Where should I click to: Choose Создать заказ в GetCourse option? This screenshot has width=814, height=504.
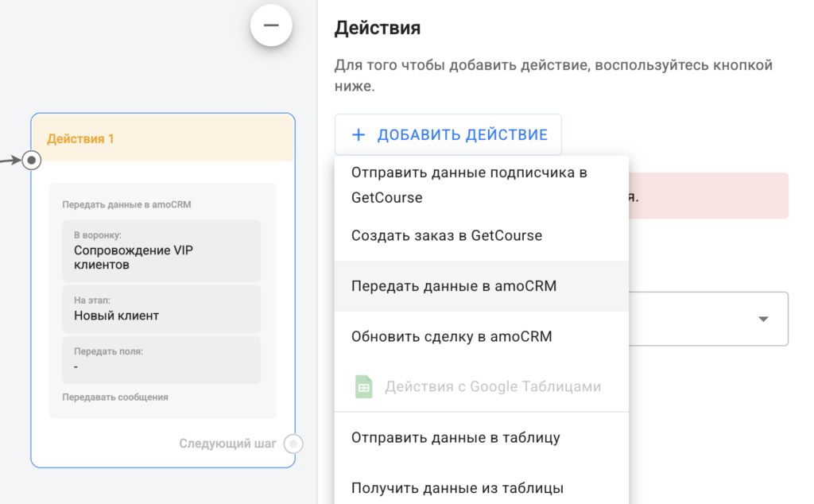click(x=446, y=235)
